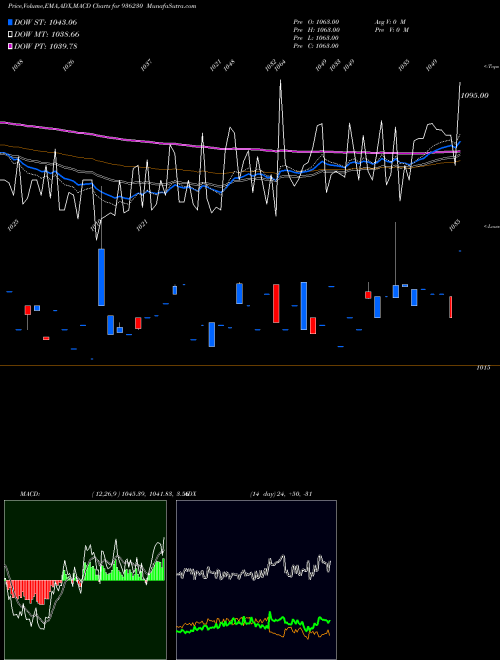Click the ADX (14 day) values text
Viewport: 500px width, 660px height.
click(x=281, y=494)
